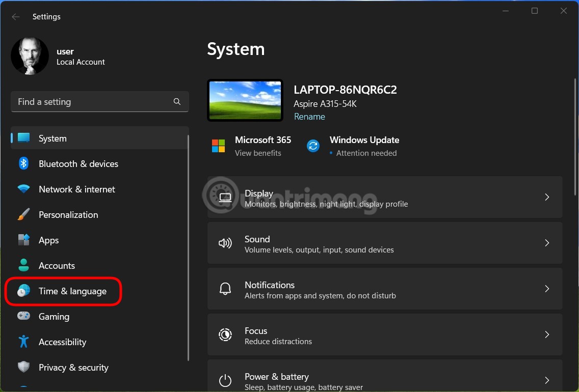Click the user profile picture
Image resolution: width=579 pixels, height=392 pixels.
[x=30, y=56]
